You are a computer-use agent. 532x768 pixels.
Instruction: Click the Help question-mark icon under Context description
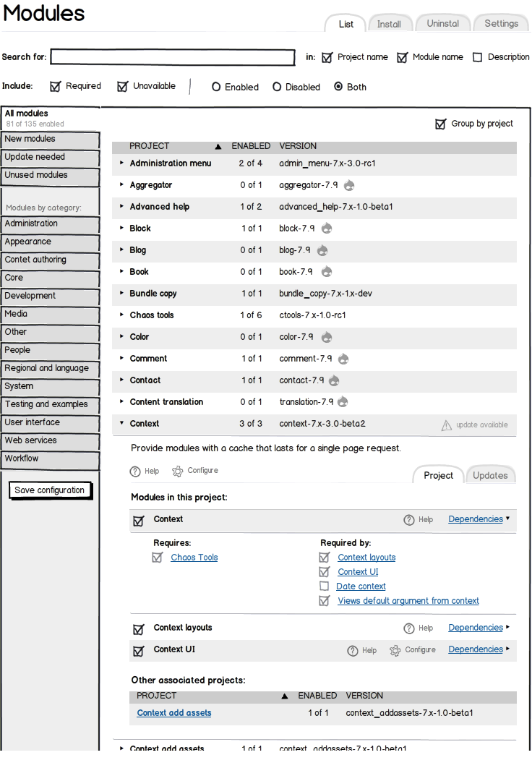point(135,472)
